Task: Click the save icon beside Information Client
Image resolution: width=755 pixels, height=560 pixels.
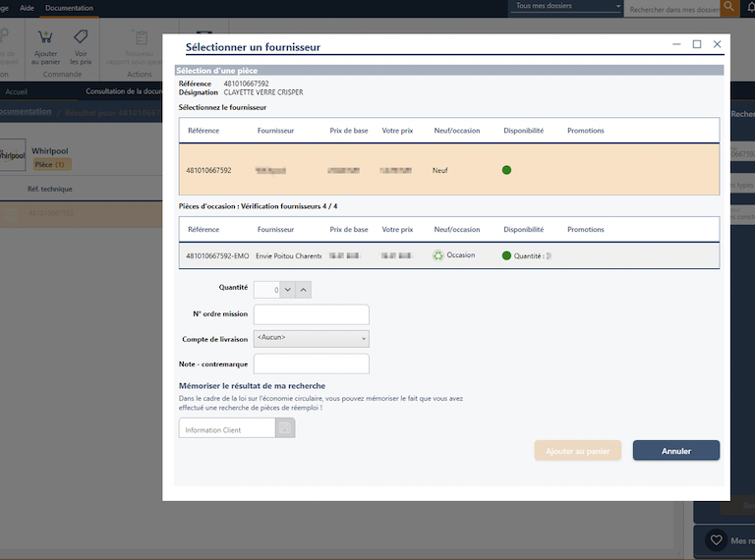Action: [x=286, y=428]
